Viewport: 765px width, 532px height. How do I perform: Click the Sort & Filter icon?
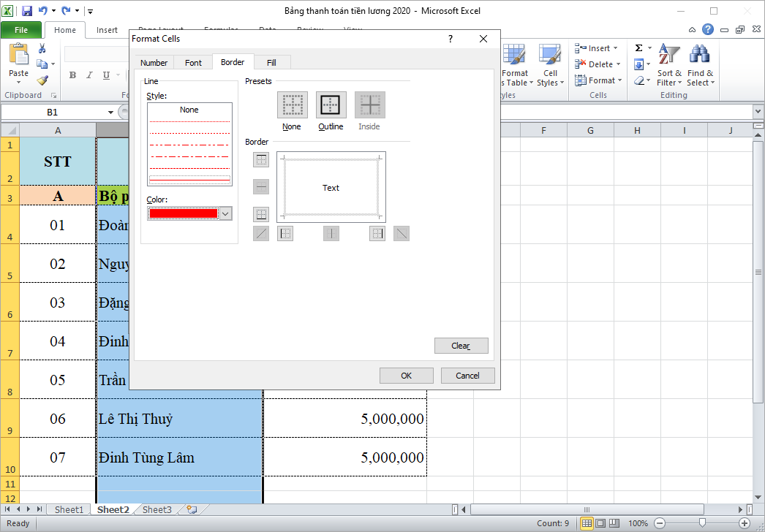click(x=668, y=65)
